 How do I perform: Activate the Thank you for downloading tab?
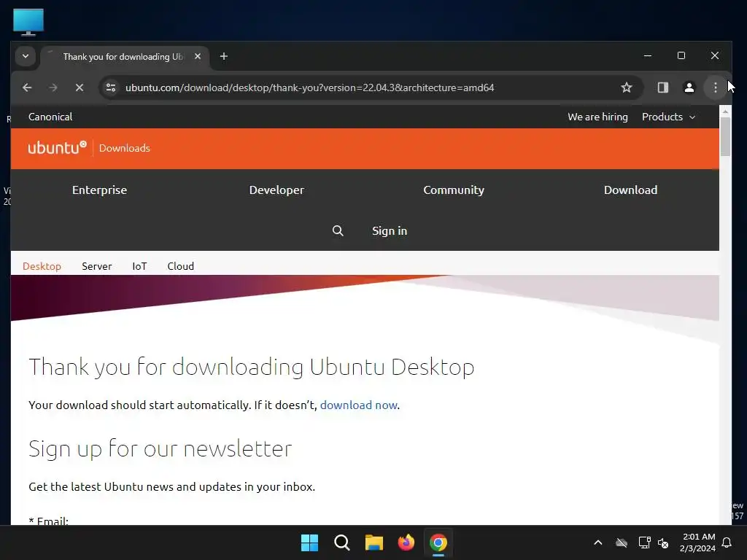coord(125,57)
